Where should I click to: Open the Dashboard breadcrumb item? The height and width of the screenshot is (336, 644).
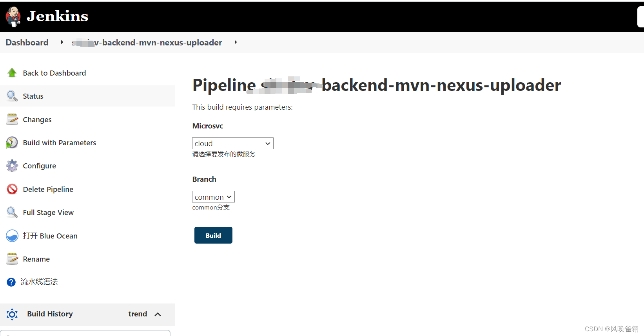click(x=27, y=42)
